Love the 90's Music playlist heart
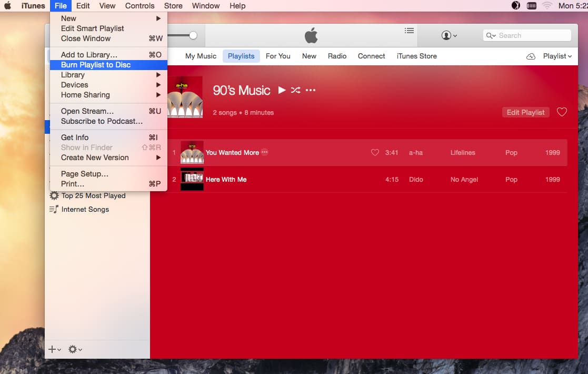Image resolution: width=588 pixels, height=374 pixels. 562,112
